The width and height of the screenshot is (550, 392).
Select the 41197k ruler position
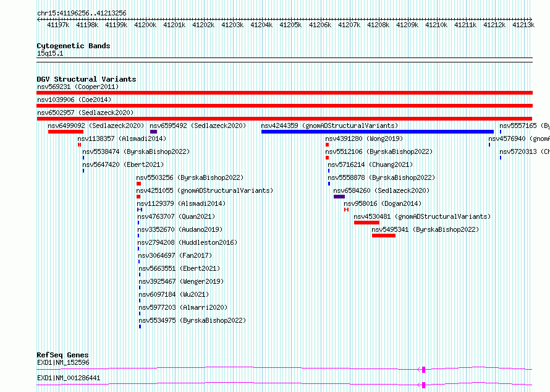click(x=58, y=25)
